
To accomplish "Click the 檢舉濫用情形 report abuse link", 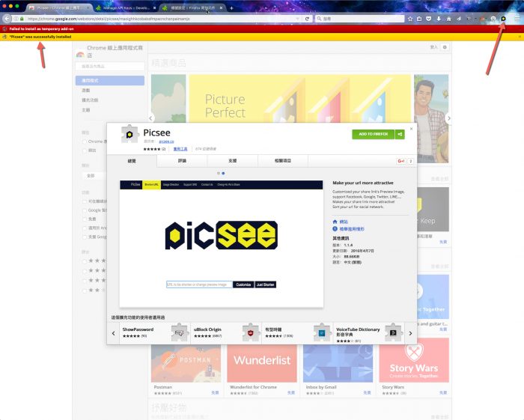I will tap(352, 229).
